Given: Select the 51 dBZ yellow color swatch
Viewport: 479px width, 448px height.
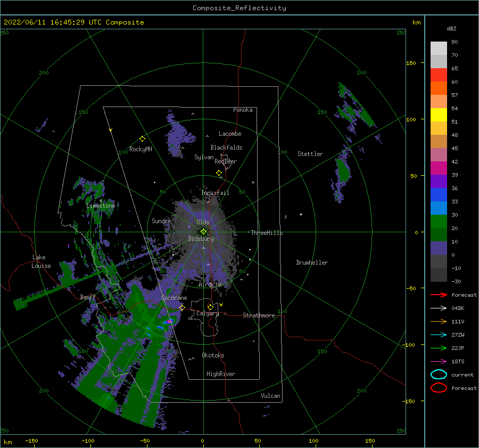Looking at the screenshot, I should coord(439,115).
